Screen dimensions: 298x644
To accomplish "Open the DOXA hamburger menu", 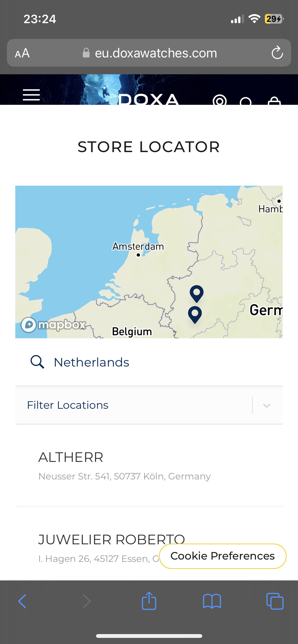I will (31, 95).
